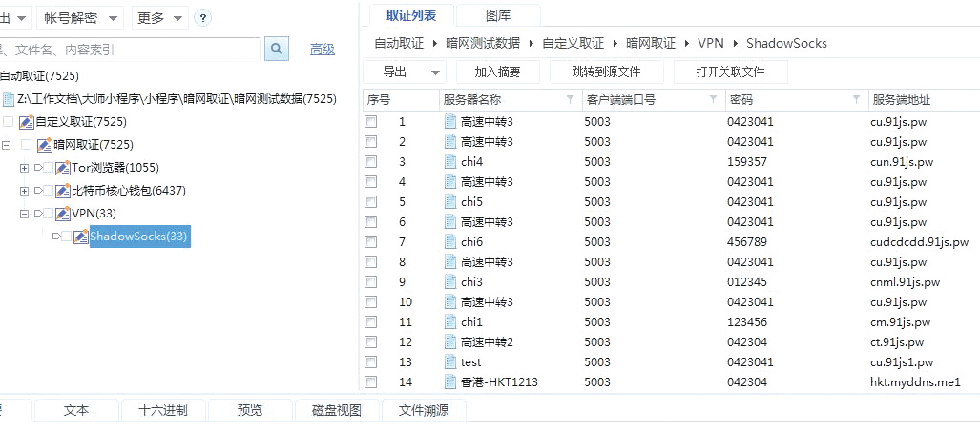Click the file icon in row 13 test
Viewport: 980px width, 433px height.
click(x=450, y=361)
